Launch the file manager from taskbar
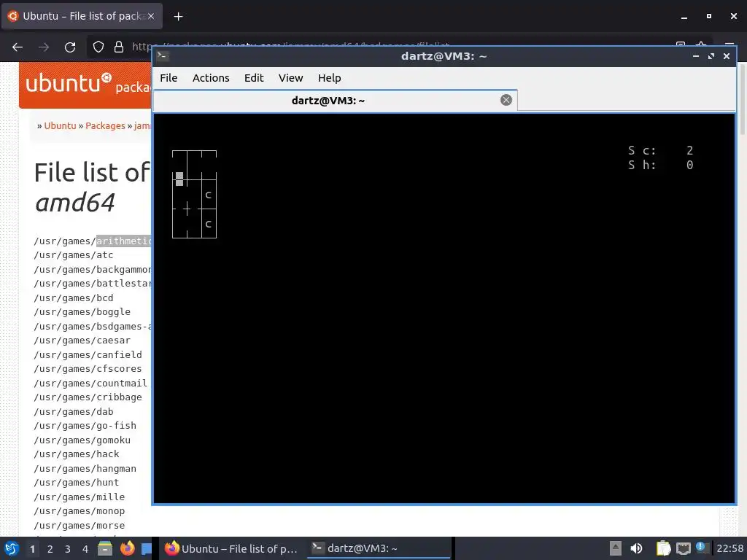This screenshot has width=747, height=560. pos(105,548)
